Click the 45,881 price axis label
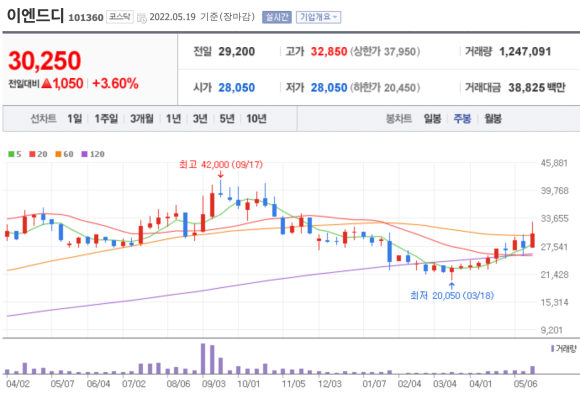The image size is (580, 393). (x=554, y=163)
